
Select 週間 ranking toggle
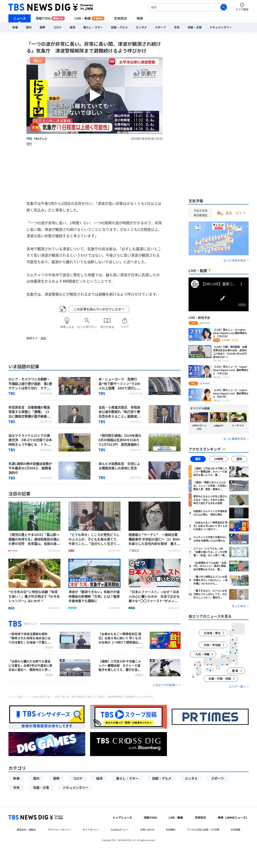click(x=239, y=459)
